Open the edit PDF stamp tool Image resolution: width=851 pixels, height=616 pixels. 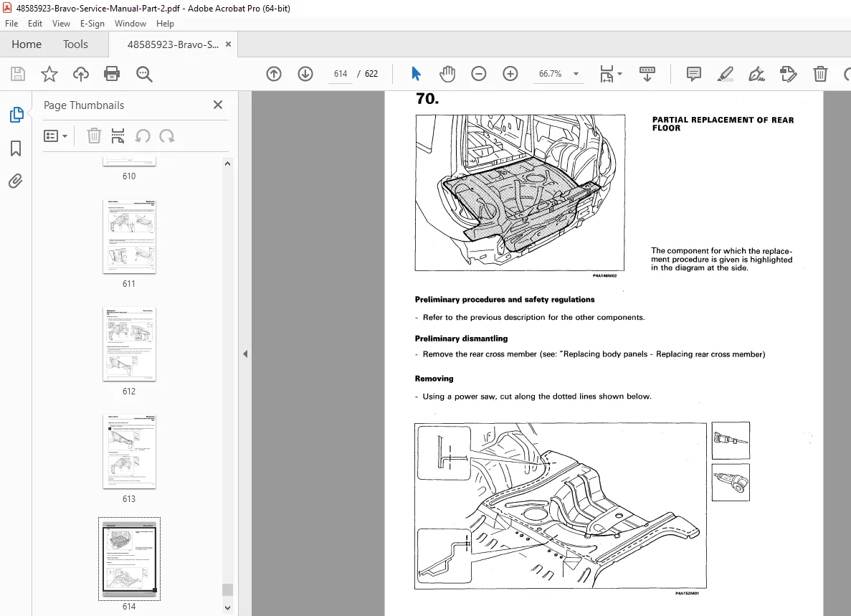pos(788,74)
